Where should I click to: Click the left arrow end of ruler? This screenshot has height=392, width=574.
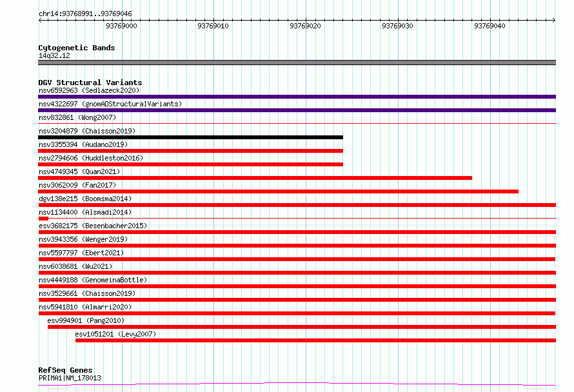(40, 20)
